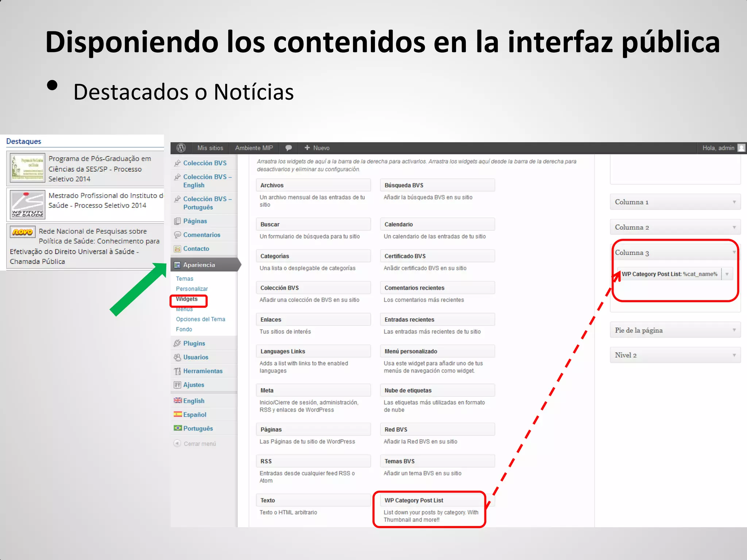Open the Ambiente MIP admin bar menu
747x560 pixels.
pos(254,148)
